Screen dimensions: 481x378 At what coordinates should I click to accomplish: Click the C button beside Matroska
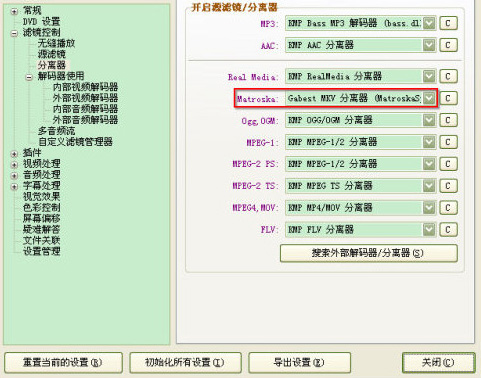pos(448,98)
